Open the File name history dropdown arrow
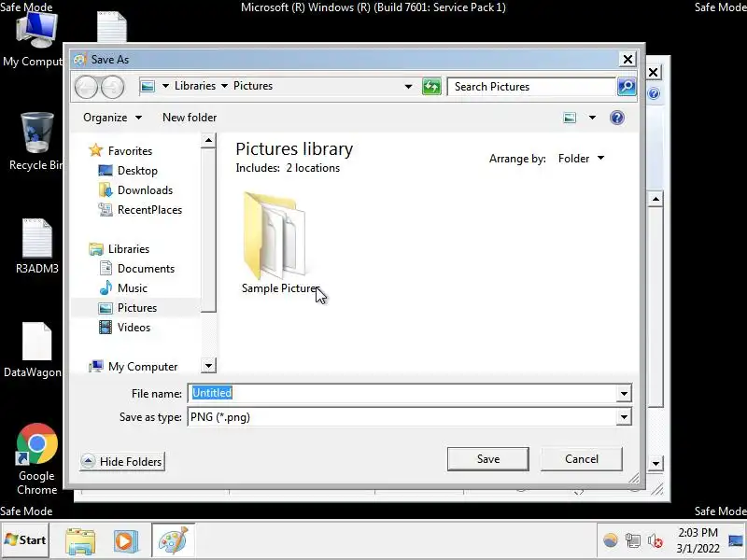 [624, 393]
